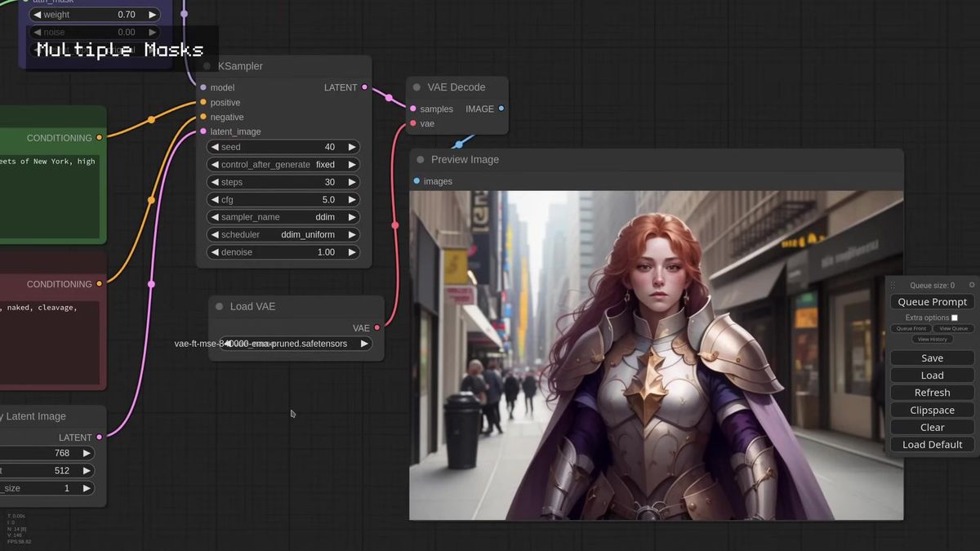Increase the 768 dimension with right arrow

click(87, 453)
